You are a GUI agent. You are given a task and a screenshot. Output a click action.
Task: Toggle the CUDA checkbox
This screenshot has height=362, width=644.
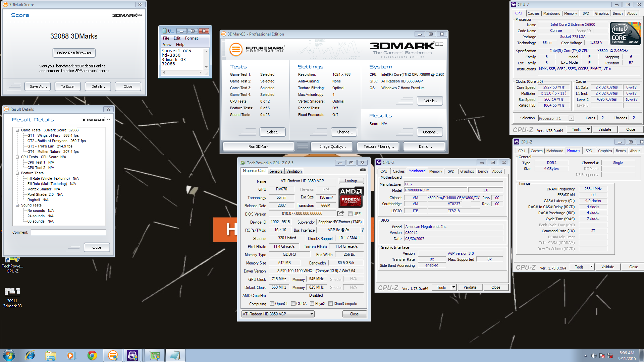click(293, 304)
